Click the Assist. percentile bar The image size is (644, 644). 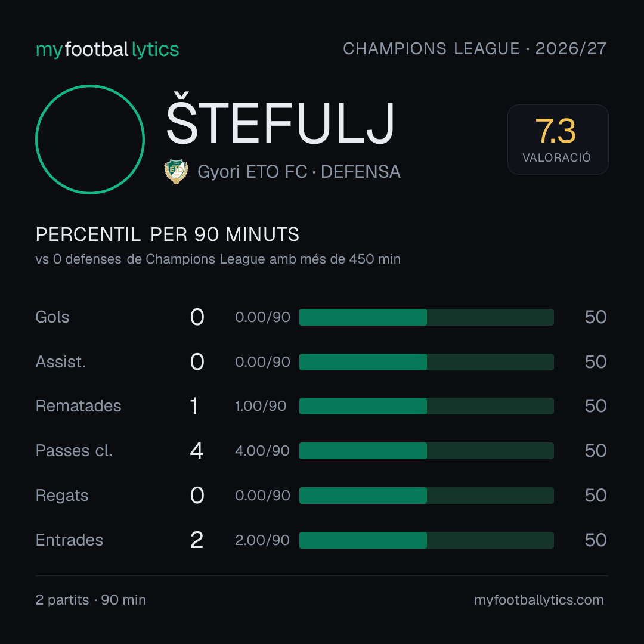click(426, 362)
